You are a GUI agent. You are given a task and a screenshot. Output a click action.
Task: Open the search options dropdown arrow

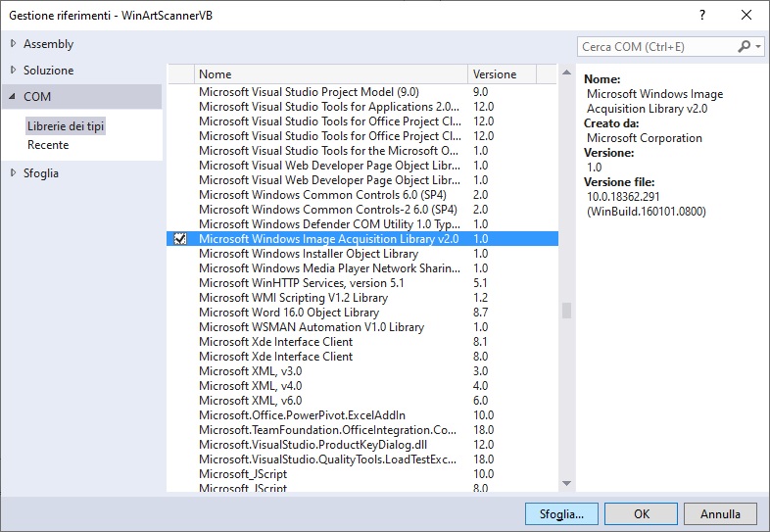point(758,47)
